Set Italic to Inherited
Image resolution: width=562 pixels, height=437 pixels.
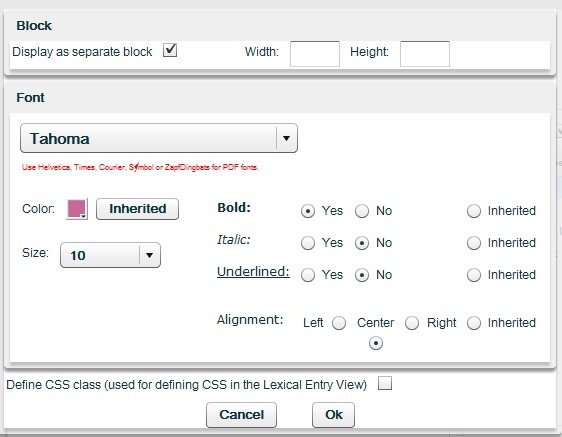pyautogui.click(x=474, y=243)
